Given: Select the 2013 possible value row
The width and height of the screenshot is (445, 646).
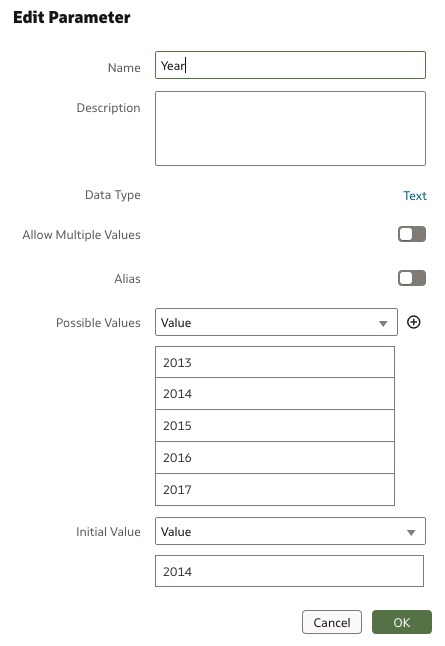Looking at the screenshot, I should (x=275, y=362).
